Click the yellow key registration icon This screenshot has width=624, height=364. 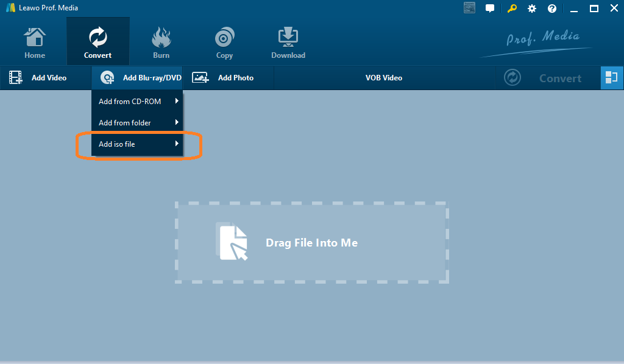pyautogui.click(x=512, y=9)
